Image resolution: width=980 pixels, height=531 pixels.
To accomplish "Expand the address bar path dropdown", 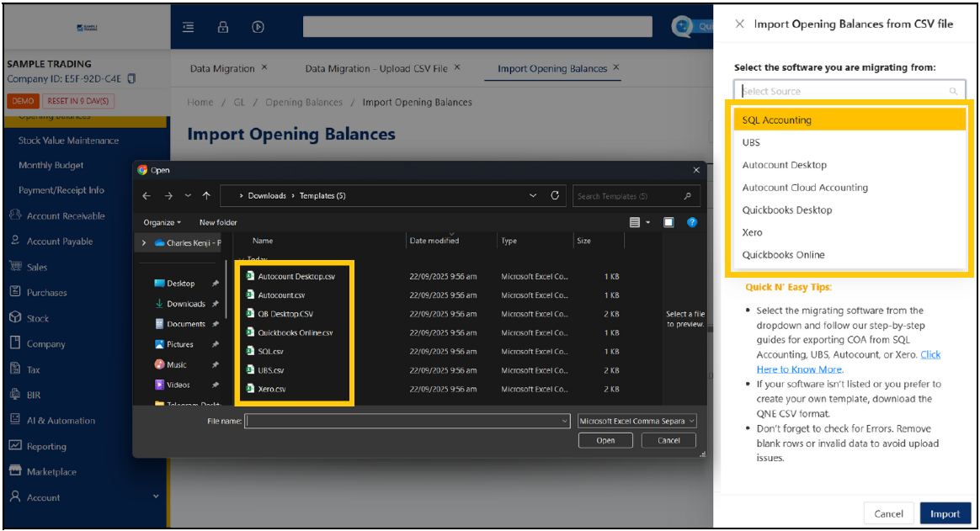I will pyautogui.click(x=532, y=195).
